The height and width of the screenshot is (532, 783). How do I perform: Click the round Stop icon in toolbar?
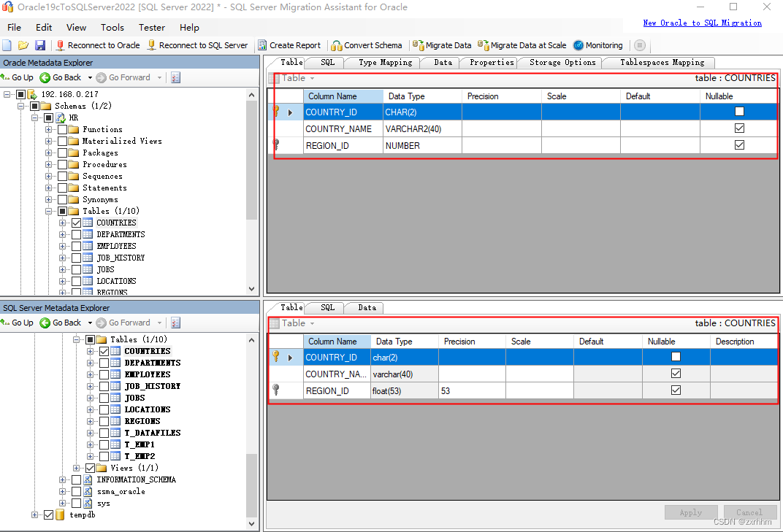(640, 45)
